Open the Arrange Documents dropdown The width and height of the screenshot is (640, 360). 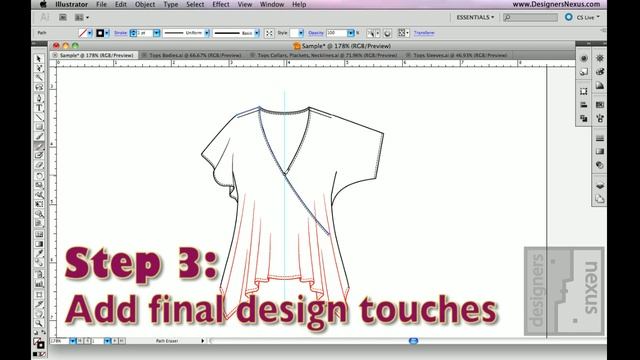82,17
